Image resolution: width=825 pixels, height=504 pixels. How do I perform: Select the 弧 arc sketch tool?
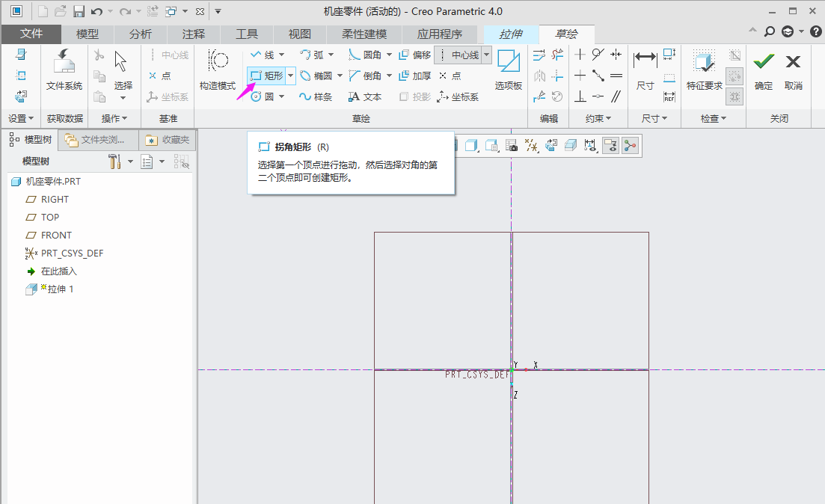pos(312,55)
